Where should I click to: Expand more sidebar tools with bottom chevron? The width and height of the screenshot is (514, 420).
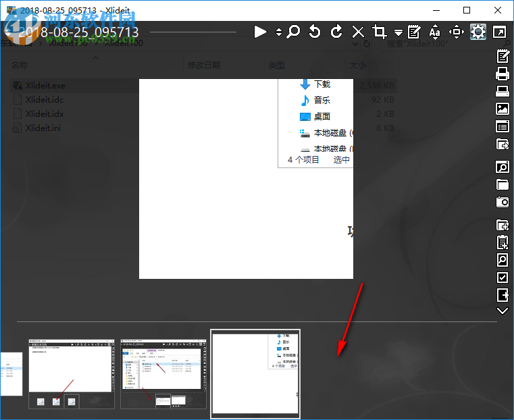pos(503,311)
